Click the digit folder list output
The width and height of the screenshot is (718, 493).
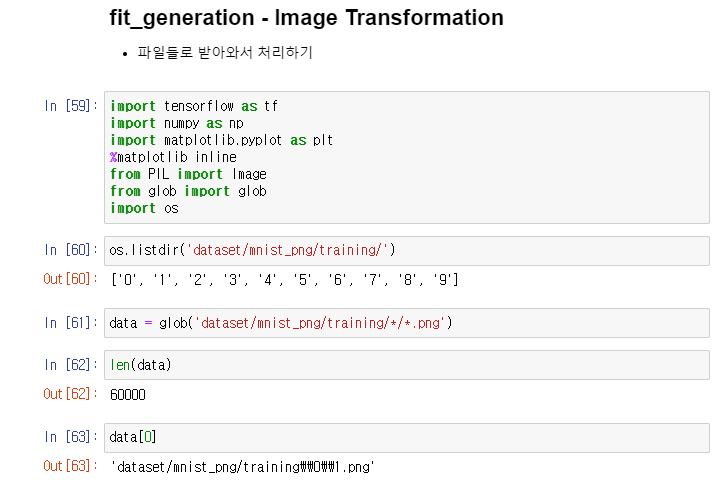tap(284, 279)
